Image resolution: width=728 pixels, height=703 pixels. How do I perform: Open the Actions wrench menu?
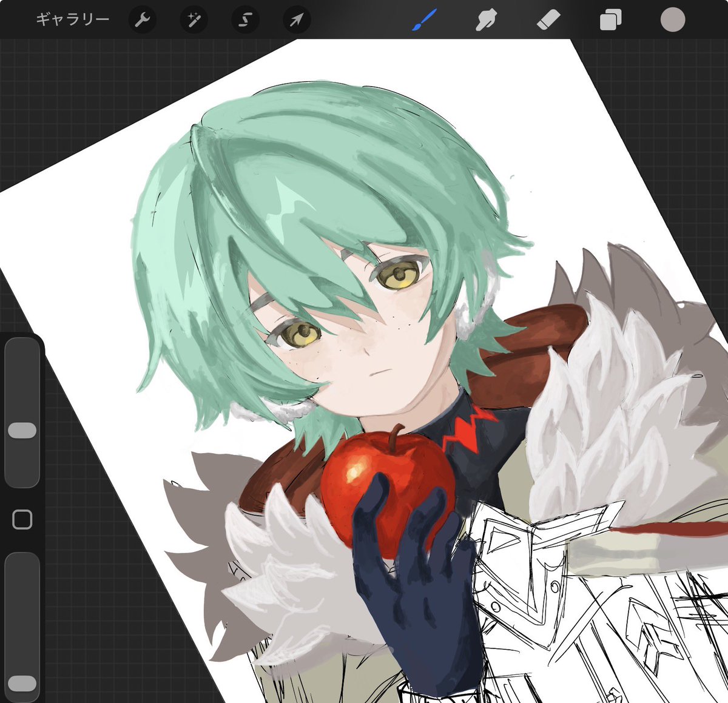click(x=142, y=21)
